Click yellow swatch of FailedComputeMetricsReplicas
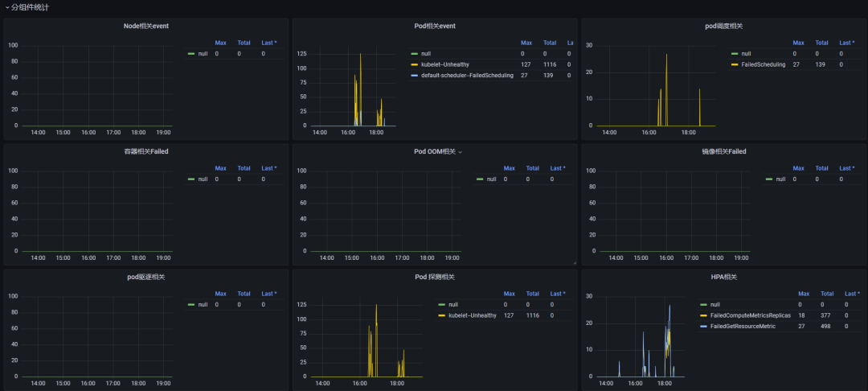Image resolution: width=868 pixels, height=391 pixels. point(703,315)
